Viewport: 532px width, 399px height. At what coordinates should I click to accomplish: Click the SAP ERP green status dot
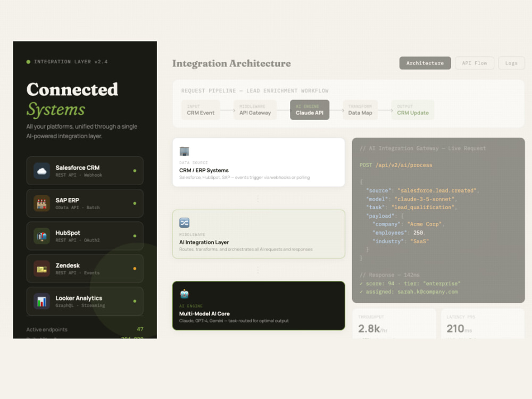point(135,203)
